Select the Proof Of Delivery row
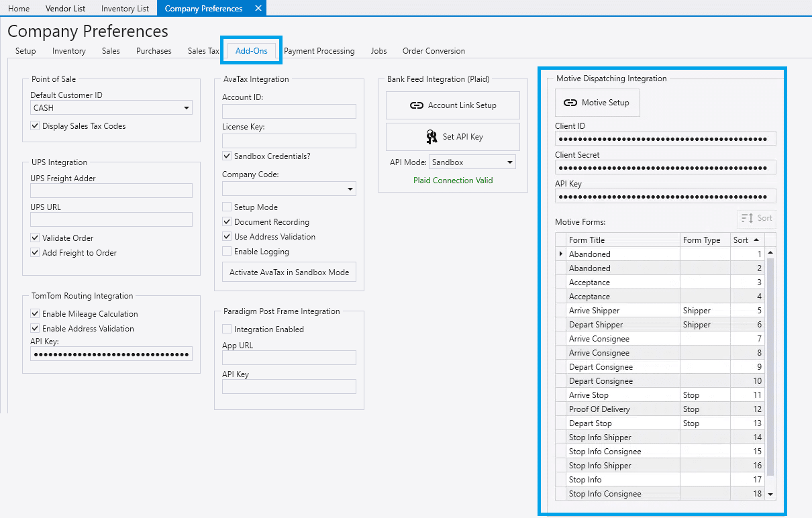The width and height of the screenshot is (812, 518). coord(600,409)
